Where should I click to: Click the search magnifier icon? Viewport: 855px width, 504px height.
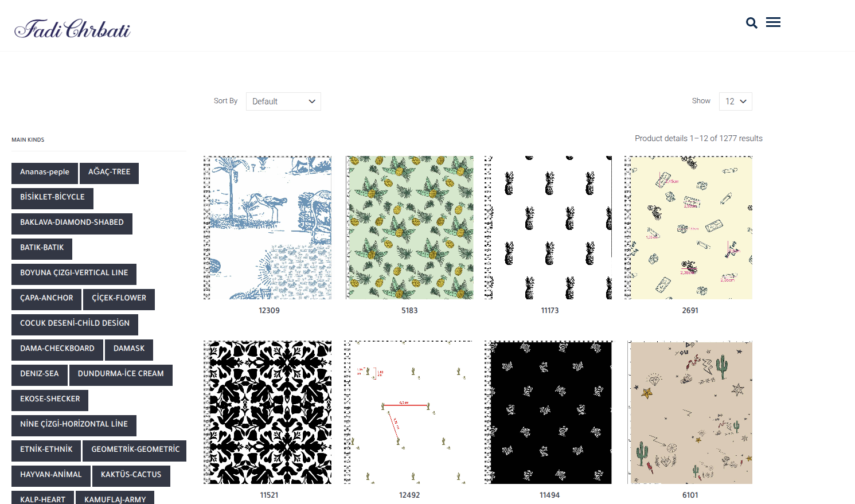click(751, 23)
